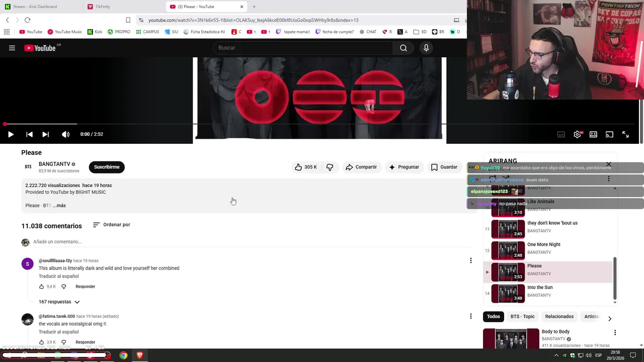Open YouTube Music bookmark
644x362 pixels.
tap(64, 32)
